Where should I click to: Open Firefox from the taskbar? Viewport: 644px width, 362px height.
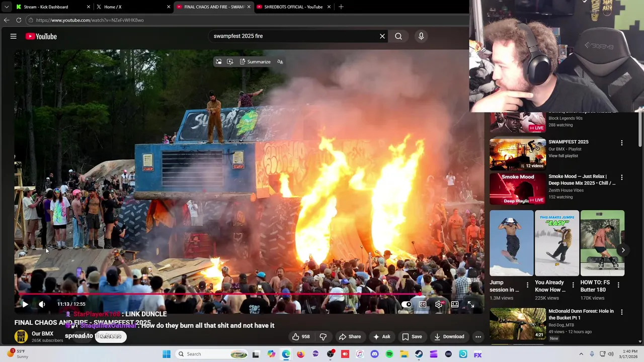(x=301, y=354)
